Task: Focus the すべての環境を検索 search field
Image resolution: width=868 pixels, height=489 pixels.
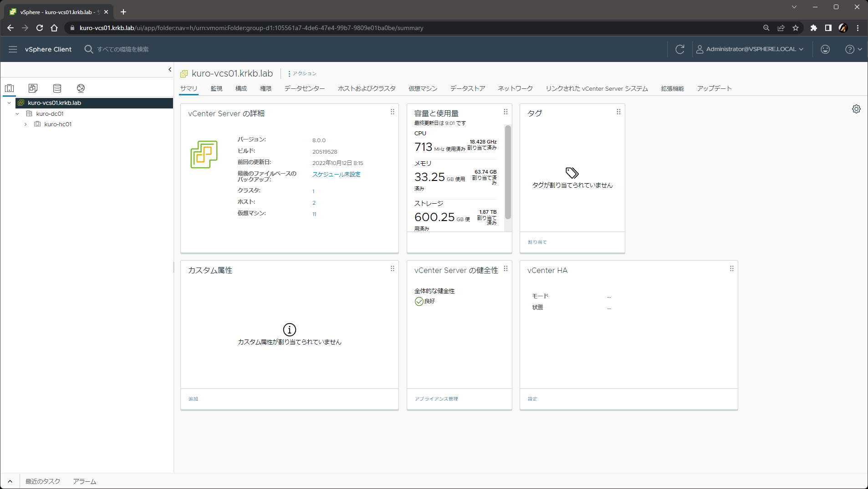Action: tap(123, 49)
